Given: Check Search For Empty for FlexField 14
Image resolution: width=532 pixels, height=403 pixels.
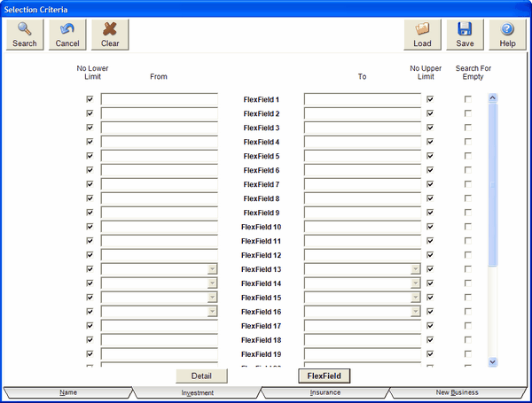Looking at the screenshot, I should tap(468, 283).
